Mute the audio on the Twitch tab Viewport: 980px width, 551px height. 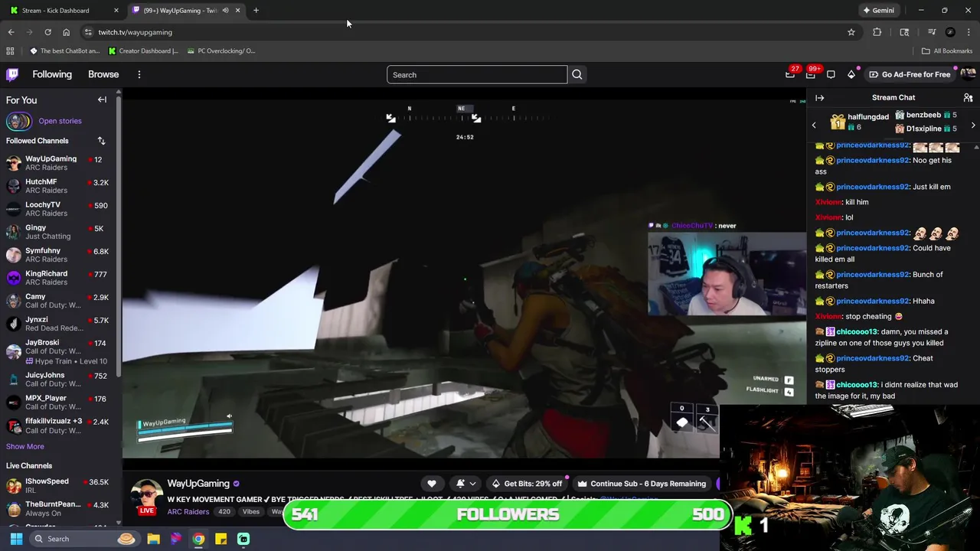225,11
